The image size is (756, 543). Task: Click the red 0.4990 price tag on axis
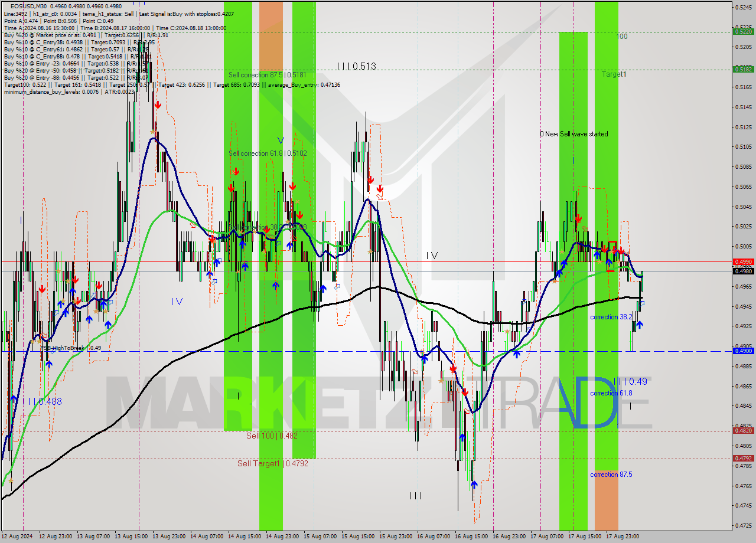(743, 261)
